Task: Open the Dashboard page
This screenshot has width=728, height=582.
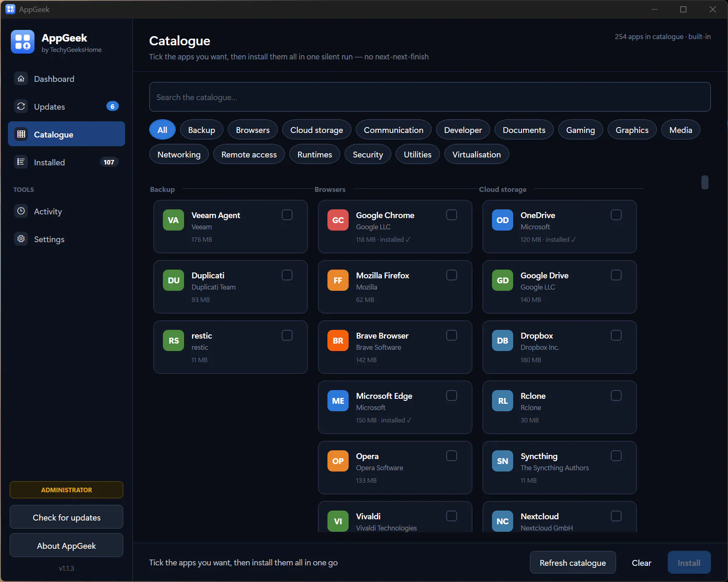Action: 66,79
